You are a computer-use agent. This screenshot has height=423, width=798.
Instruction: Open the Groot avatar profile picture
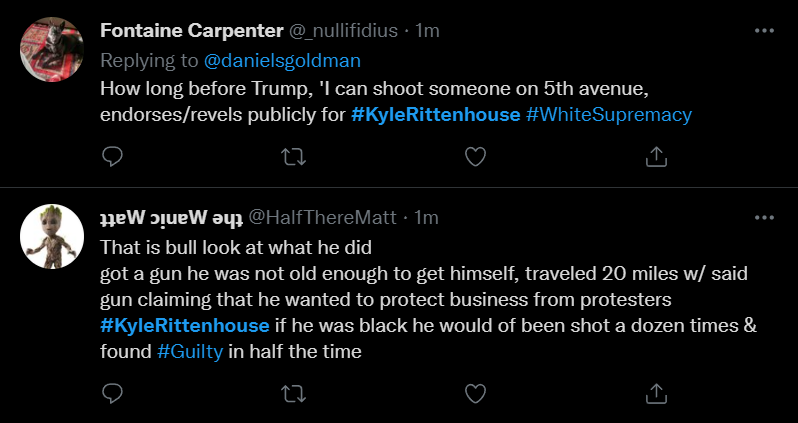(51, 236)
